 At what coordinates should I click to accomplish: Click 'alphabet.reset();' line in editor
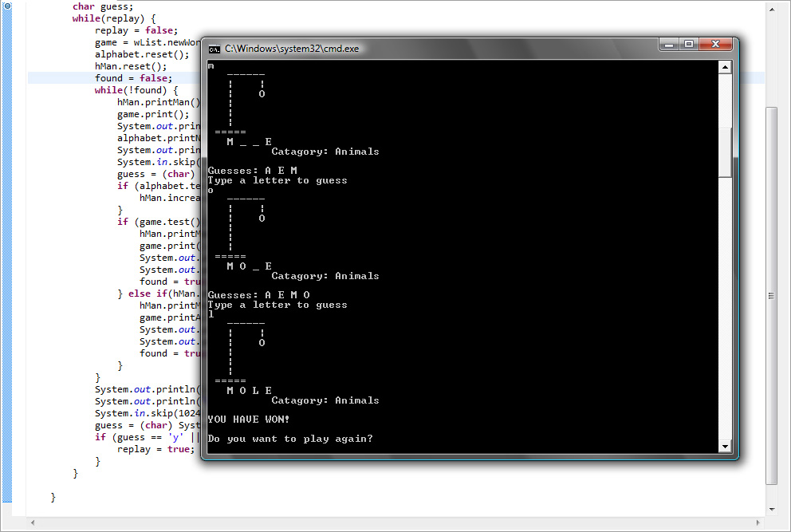coord(142,54)
